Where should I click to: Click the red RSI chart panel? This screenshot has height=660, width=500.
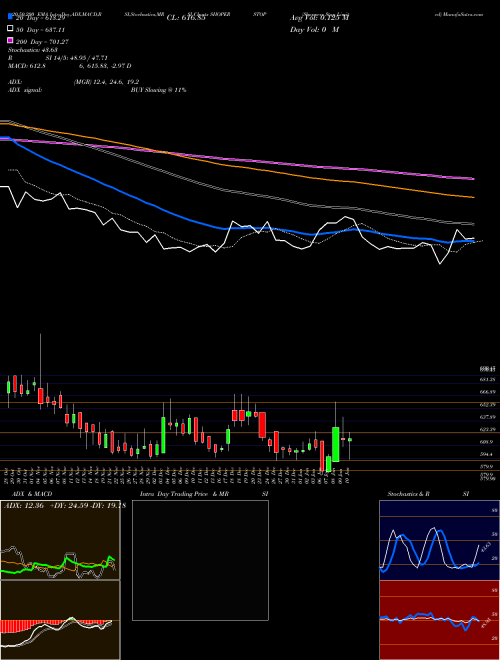[439, 620]
